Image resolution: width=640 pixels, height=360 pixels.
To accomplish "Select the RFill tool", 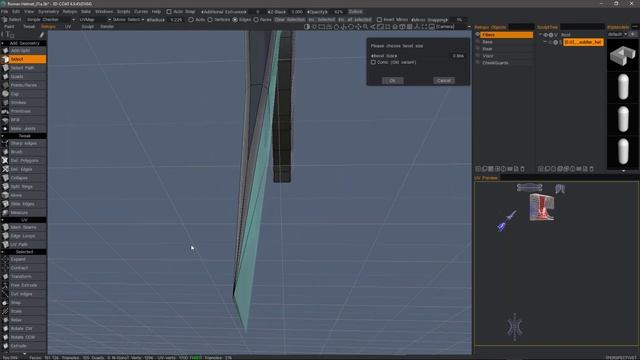I will pos(24,120).
